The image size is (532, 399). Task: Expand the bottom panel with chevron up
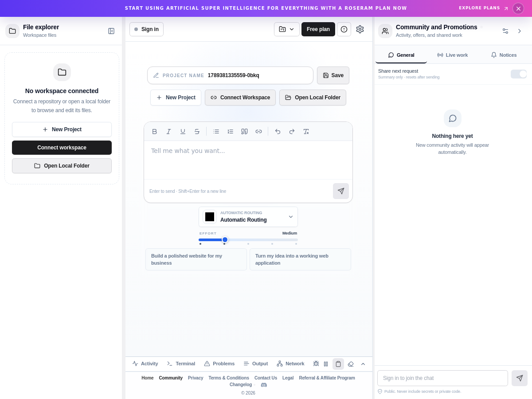[x=363, y=364]
